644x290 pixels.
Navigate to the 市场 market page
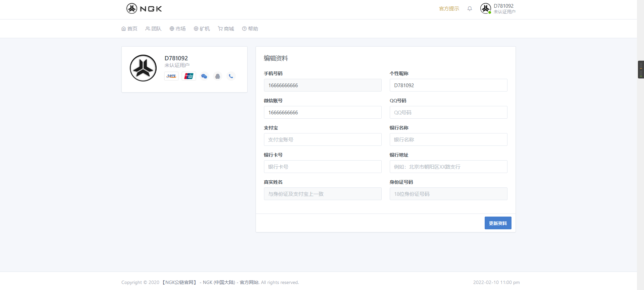pos(178,29)
